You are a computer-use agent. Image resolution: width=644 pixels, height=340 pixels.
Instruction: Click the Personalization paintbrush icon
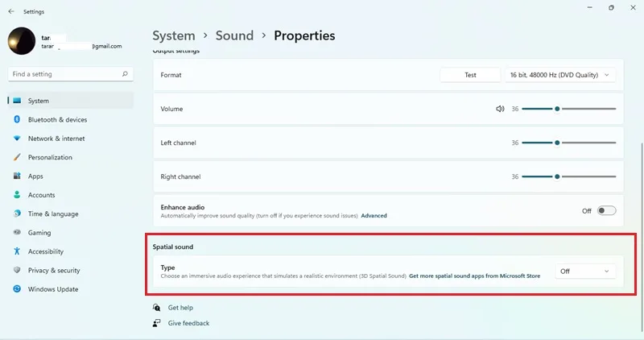17,157
